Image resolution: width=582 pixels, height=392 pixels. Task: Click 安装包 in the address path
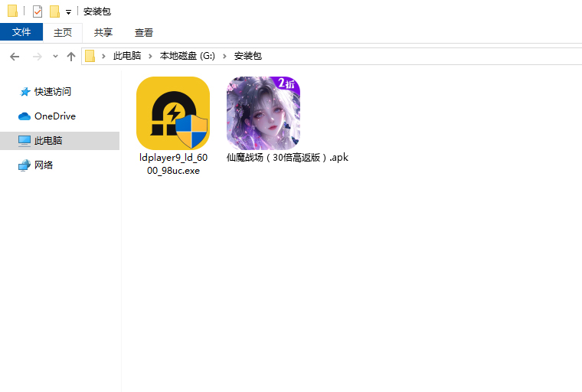click(248, 56)
